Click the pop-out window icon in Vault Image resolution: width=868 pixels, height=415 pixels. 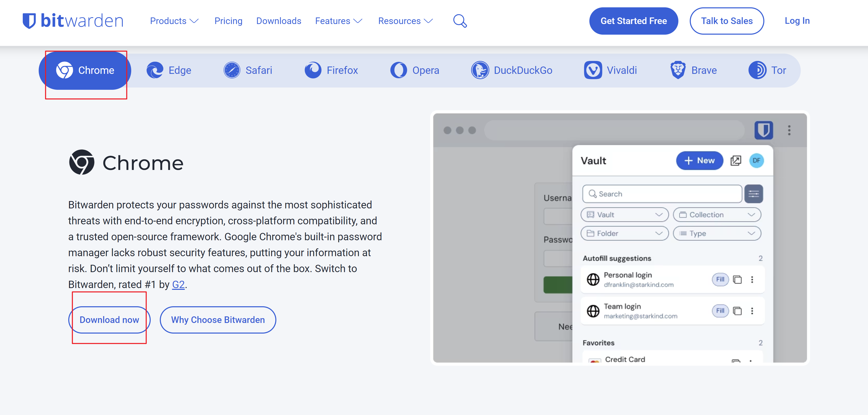tap(736, 161)
